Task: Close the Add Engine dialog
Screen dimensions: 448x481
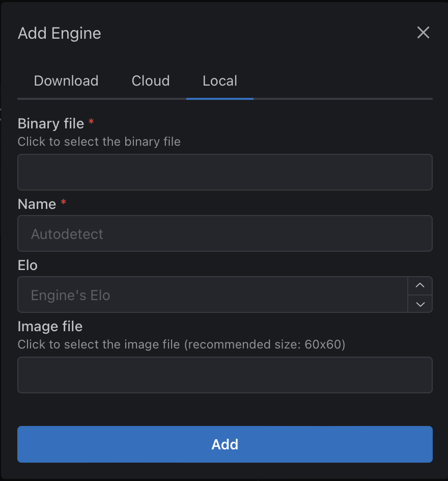Action: pyautogui.click(x=423, y=33)
